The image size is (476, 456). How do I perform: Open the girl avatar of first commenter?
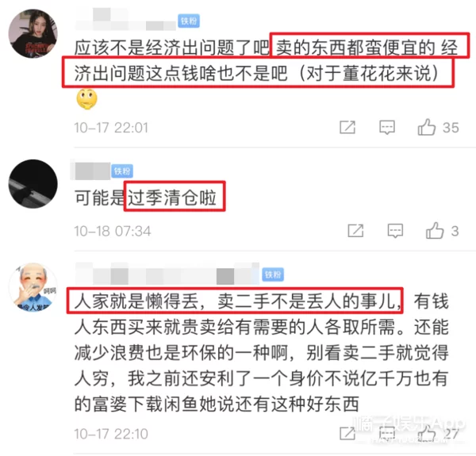[33, 33]
